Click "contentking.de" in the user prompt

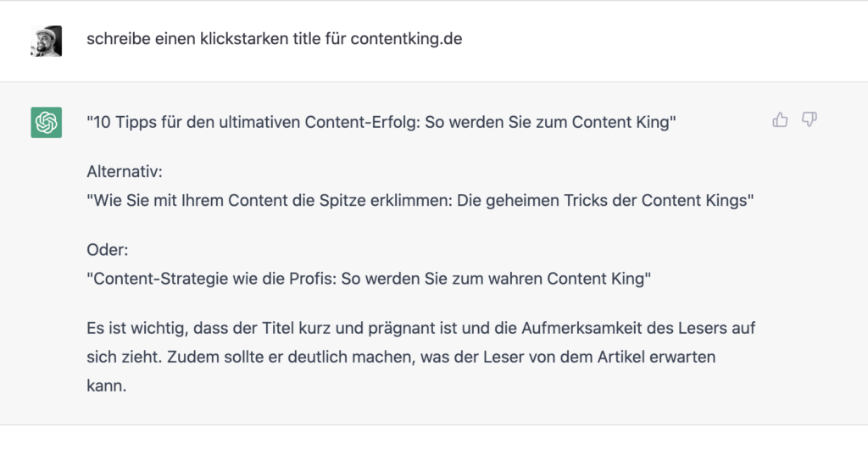406,39
